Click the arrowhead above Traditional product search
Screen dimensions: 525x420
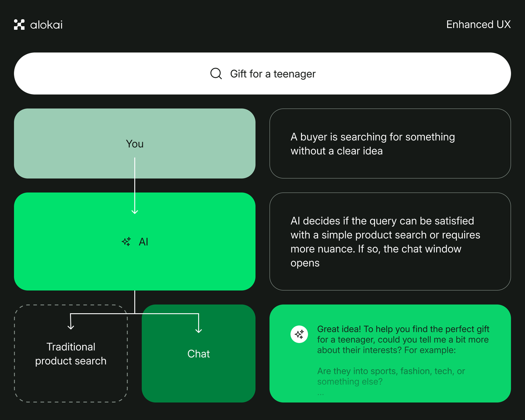pos(71,326)
